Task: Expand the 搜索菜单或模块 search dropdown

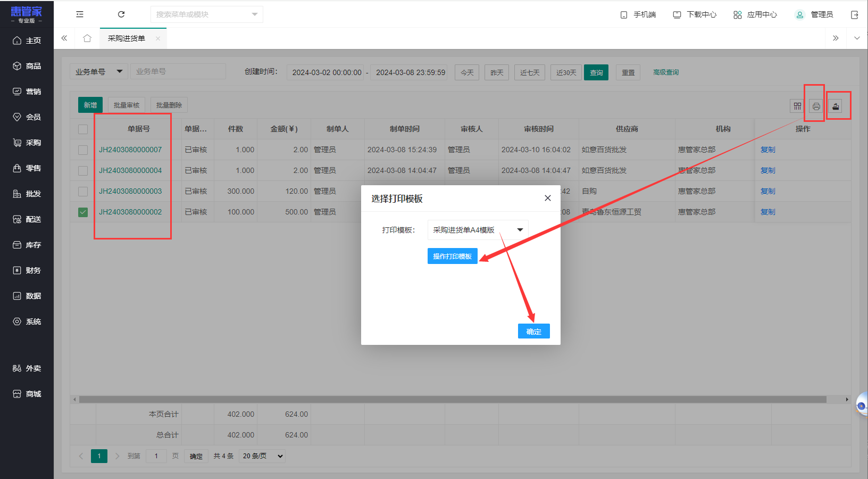Action: 255,14
